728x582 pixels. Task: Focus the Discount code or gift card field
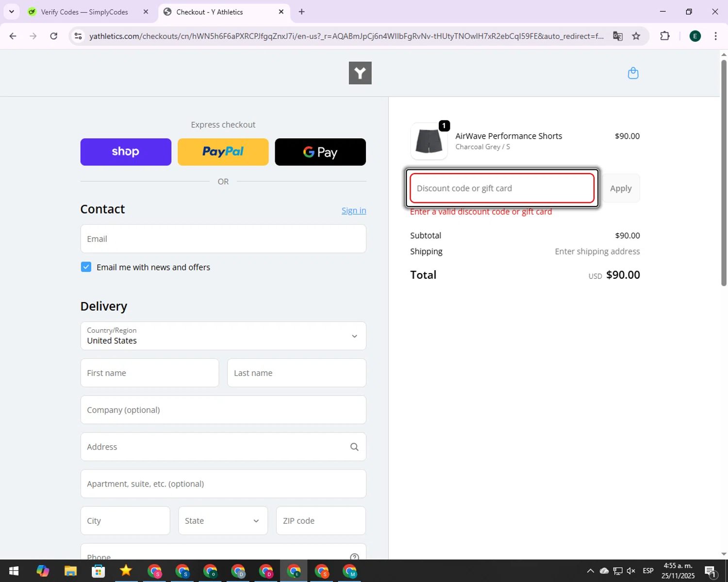point(502,188)
